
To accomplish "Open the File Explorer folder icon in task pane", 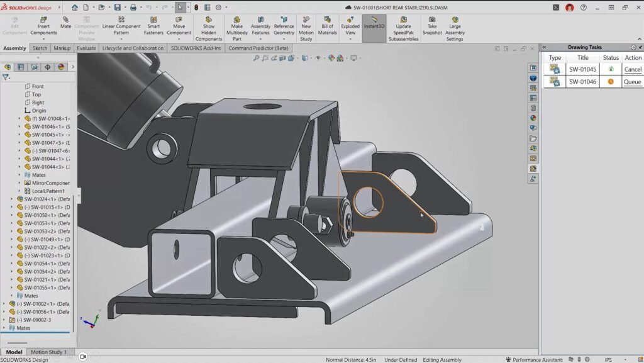I will (533, 138).
